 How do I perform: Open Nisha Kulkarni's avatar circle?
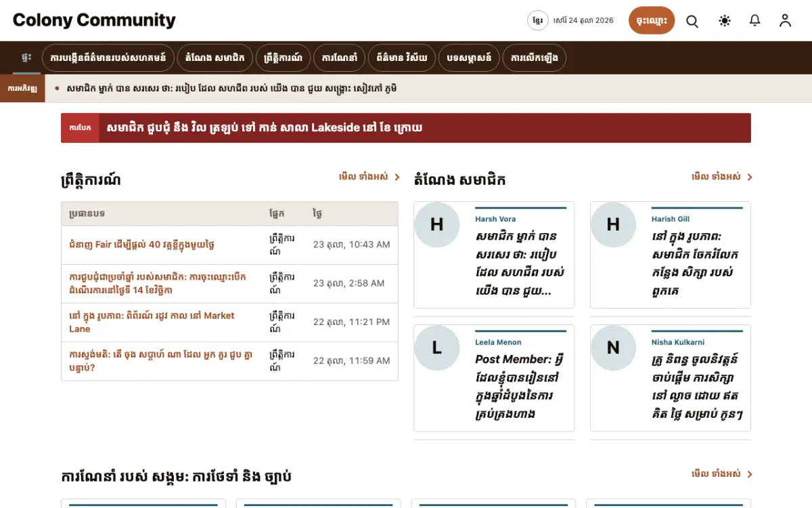613,347
